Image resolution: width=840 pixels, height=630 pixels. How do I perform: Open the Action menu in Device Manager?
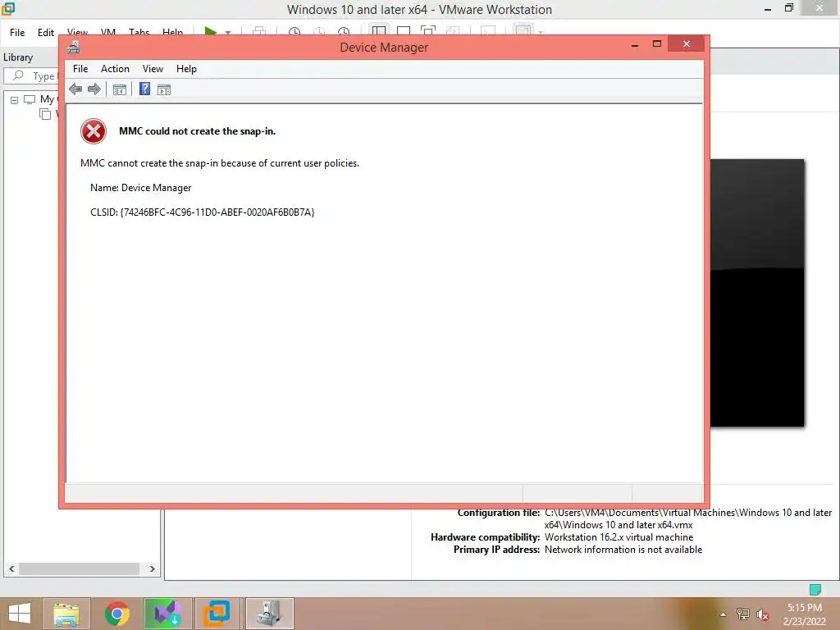click(115, 69)
